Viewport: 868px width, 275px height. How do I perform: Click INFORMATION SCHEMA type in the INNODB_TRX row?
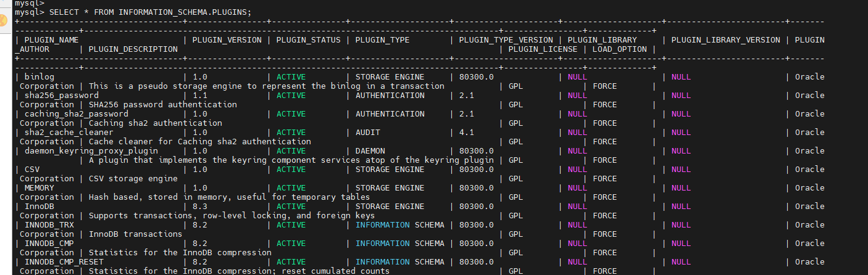pyautogui.click(x=400, y=225)
